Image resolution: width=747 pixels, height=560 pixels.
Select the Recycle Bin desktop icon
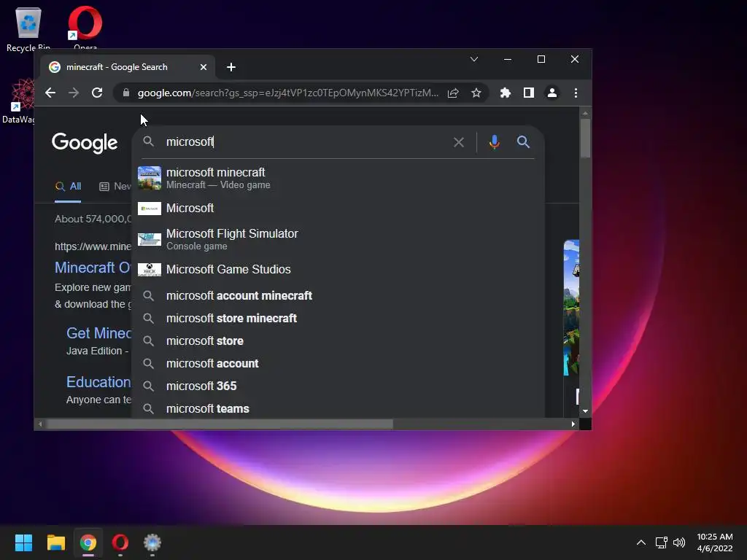tap(28, 28)
